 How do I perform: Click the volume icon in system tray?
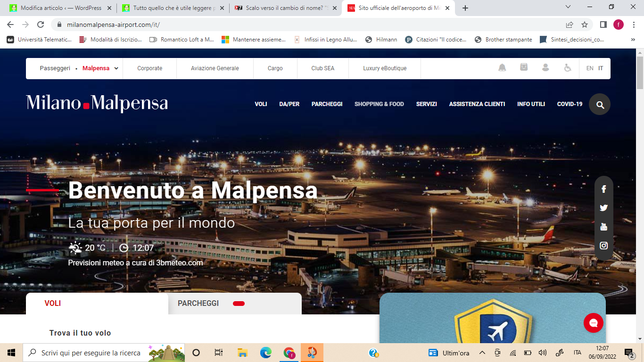click(x=542, y=353)
